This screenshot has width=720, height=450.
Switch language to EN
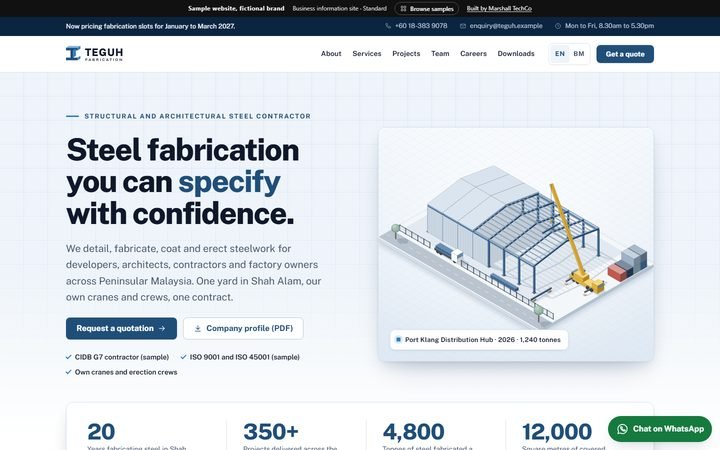560,54
